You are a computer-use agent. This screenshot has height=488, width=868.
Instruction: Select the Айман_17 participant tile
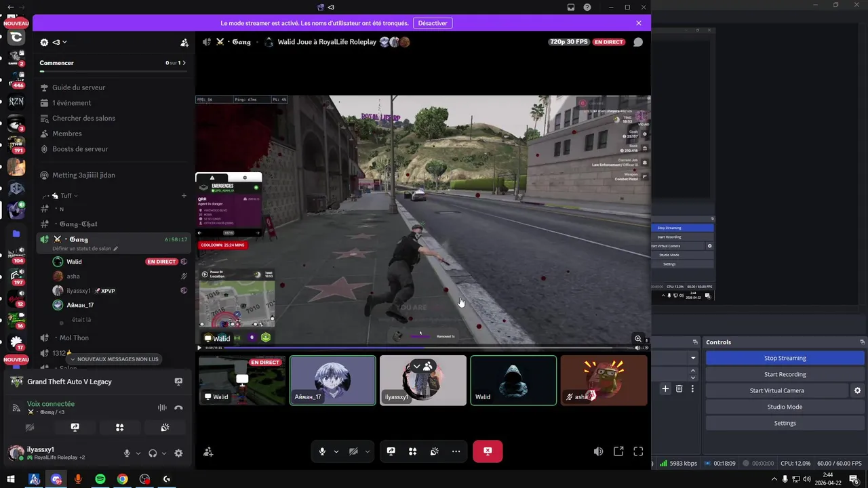[332, 380]
